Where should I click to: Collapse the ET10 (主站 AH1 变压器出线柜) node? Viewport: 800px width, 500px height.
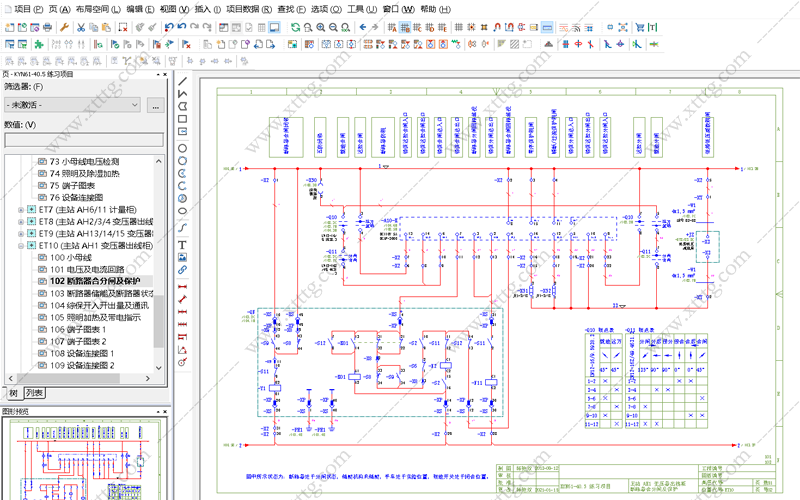[20, 246]
